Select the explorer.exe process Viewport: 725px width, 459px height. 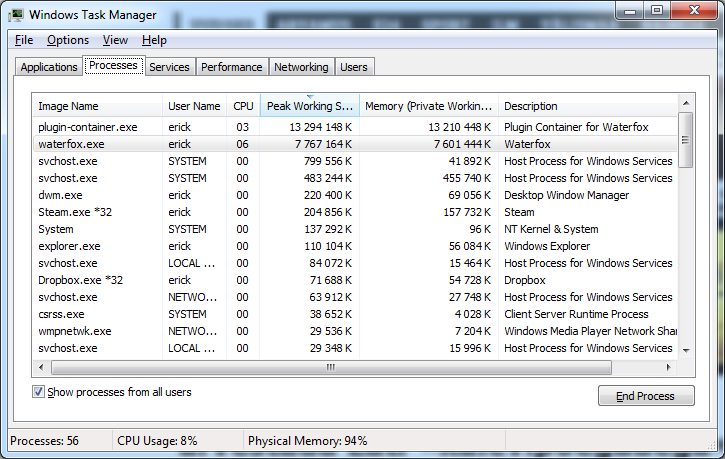click(x=355, y=246)
